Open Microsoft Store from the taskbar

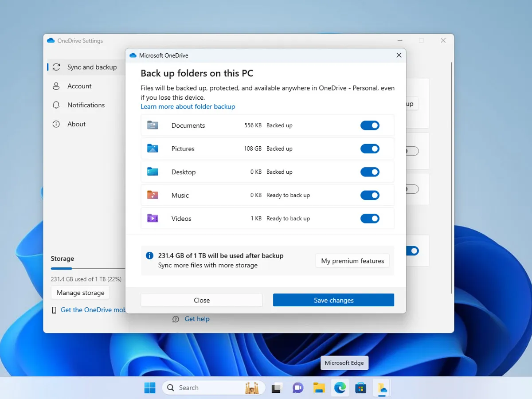pyautogui.click(x=361, y=388)
